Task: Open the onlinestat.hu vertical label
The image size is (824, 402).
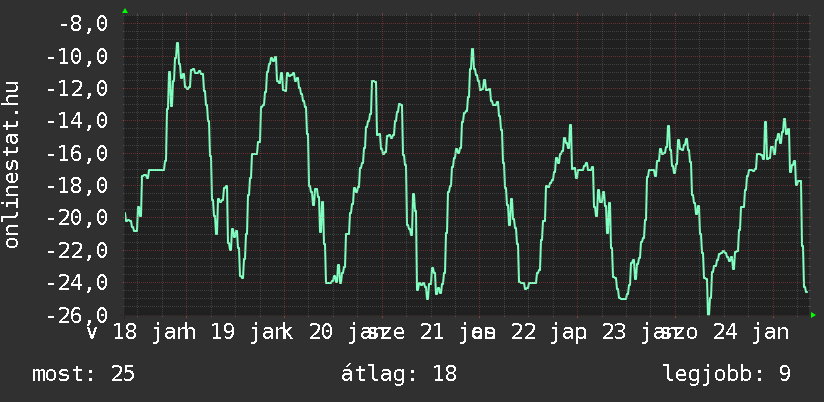Action: click(13, 166)
